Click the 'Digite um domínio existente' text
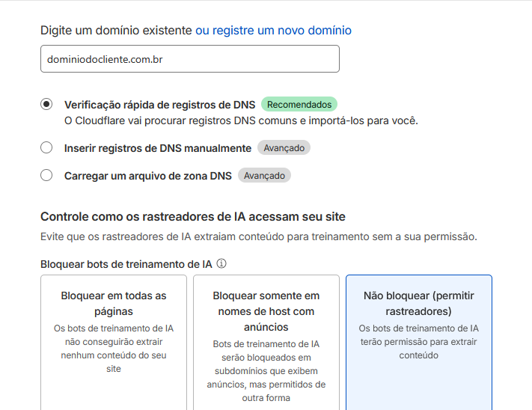The width and height of the screenshot is (532, 410). [x=116, y=31]
